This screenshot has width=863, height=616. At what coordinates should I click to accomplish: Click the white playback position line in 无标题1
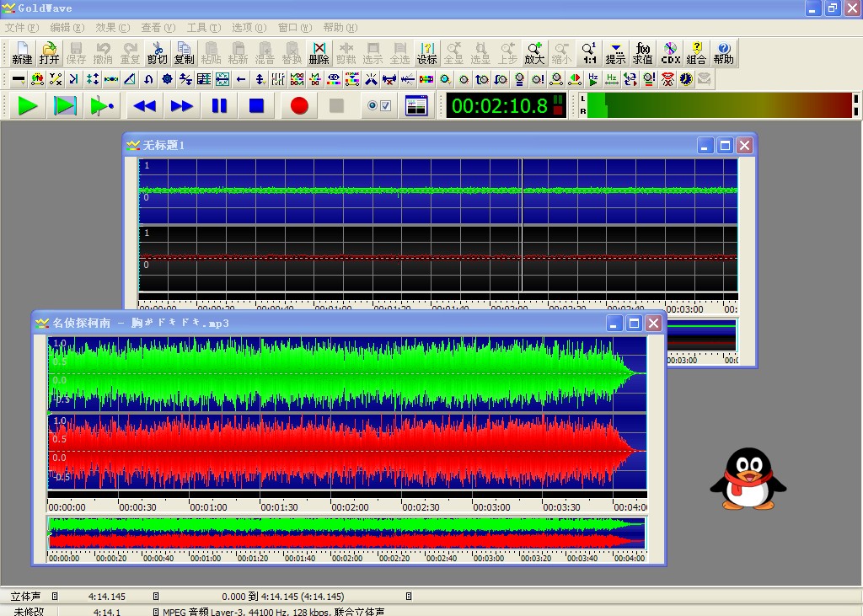click(x=522, y=225)
